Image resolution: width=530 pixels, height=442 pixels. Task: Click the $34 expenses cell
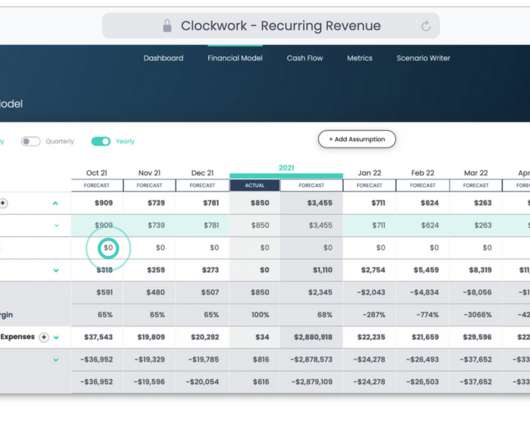[x=262, y=337]
